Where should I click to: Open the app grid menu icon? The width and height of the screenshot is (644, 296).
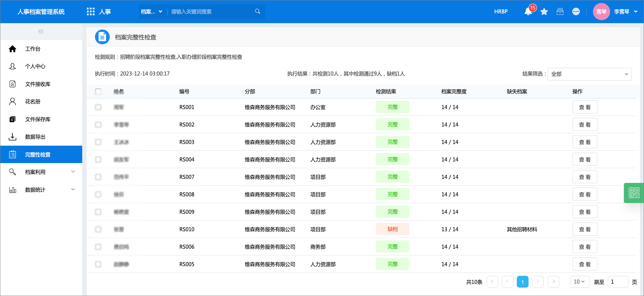click(x=91, y=12)
